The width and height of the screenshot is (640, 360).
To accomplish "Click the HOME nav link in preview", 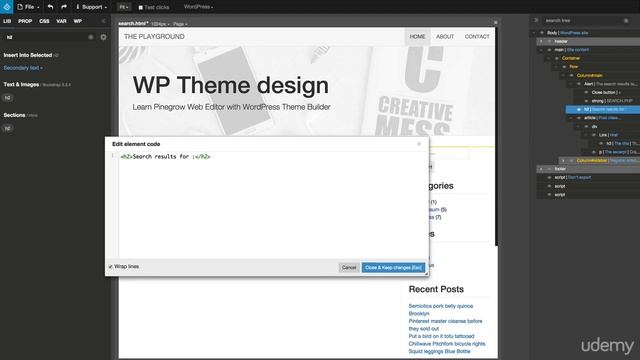I will tap(417, 37).
